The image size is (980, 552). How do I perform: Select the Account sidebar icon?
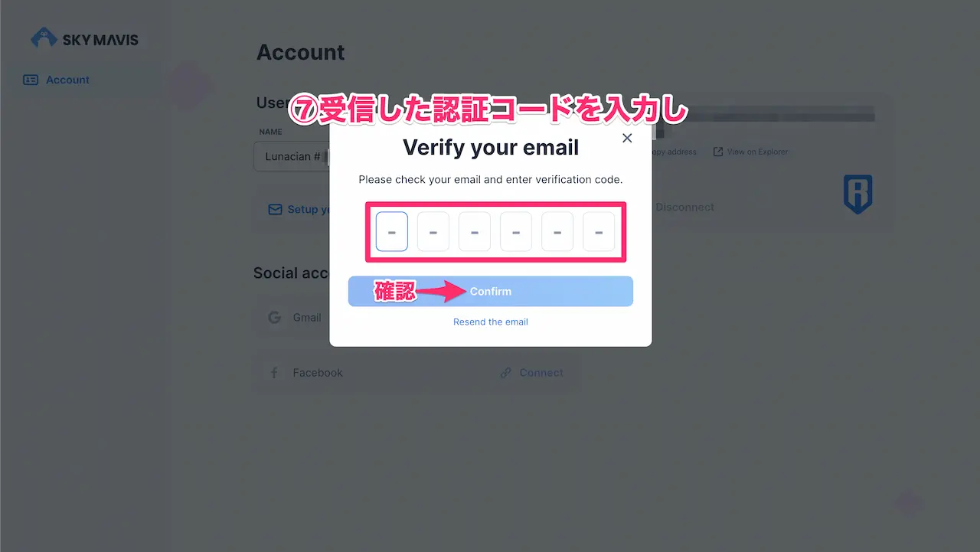click(x=31, y=80)
